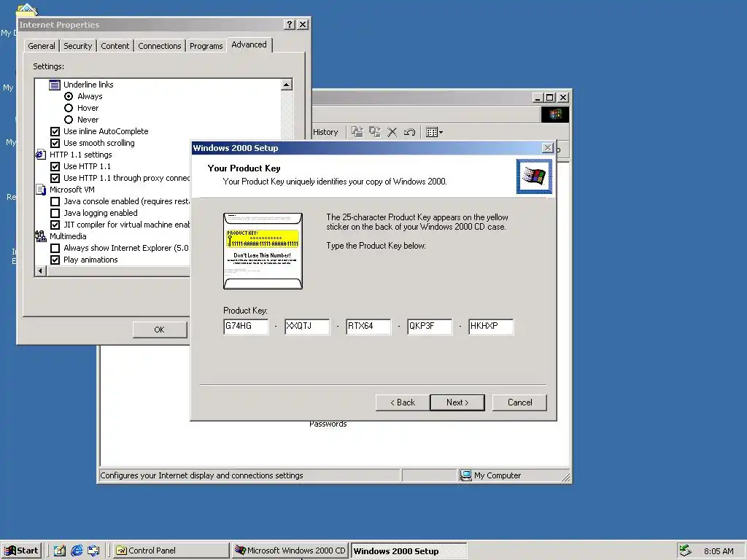The width and height of the screenshot is (747, 560).
Task: Switch to the Connections tab
Action: click(160, 46)
